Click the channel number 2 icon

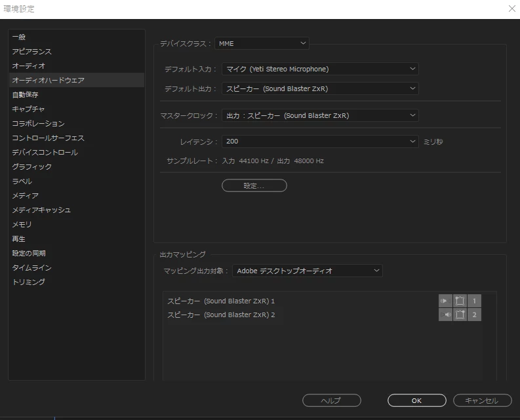[x=474, y=315]
